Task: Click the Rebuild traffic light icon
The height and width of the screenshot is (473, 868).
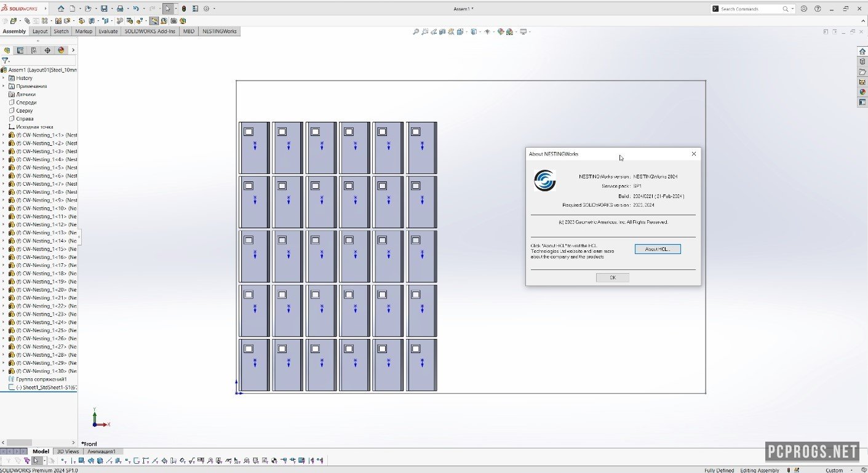Action: coord(184,9)
